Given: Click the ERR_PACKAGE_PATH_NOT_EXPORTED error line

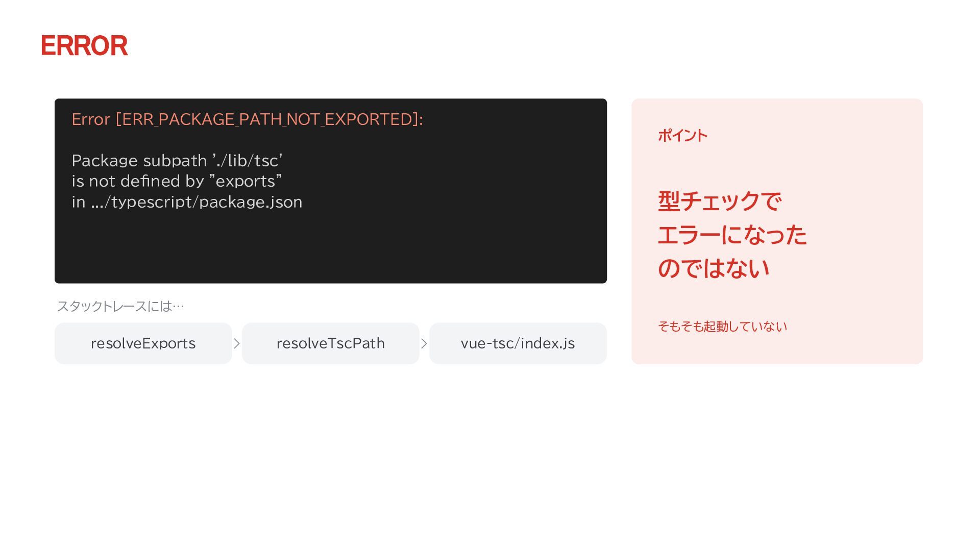Looking at the screenshot, I should (x=247, y=119).
